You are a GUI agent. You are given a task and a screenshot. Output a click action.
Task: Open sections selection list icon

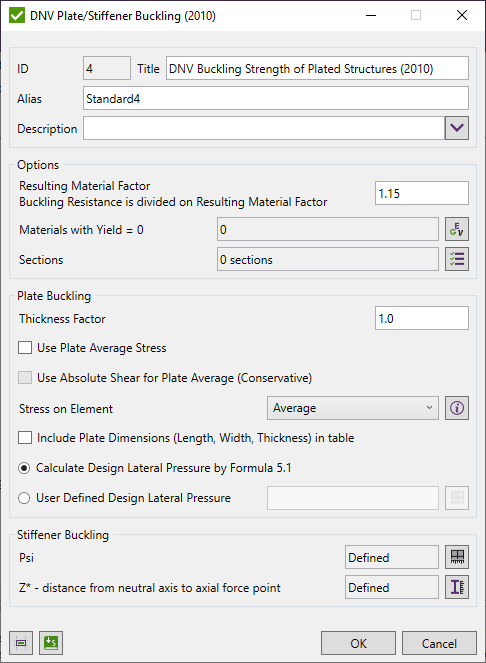click(x=457, y=259)
